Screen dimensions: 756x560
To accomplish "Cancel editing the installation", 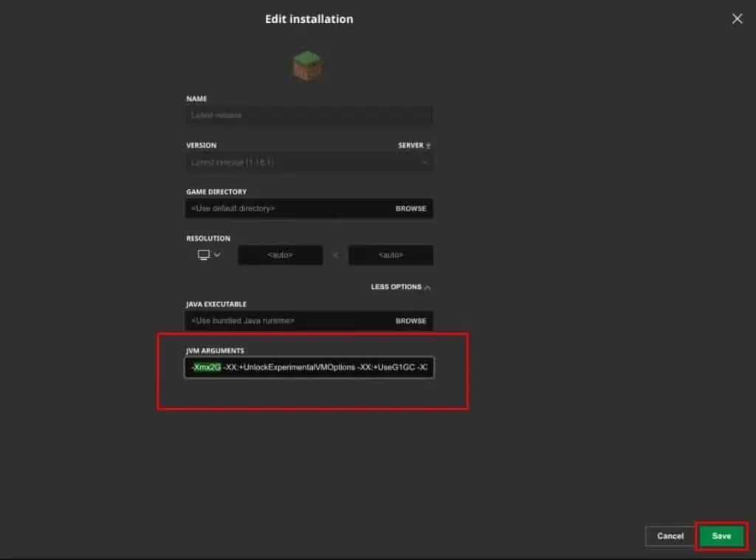I will [x=670, y=536].
